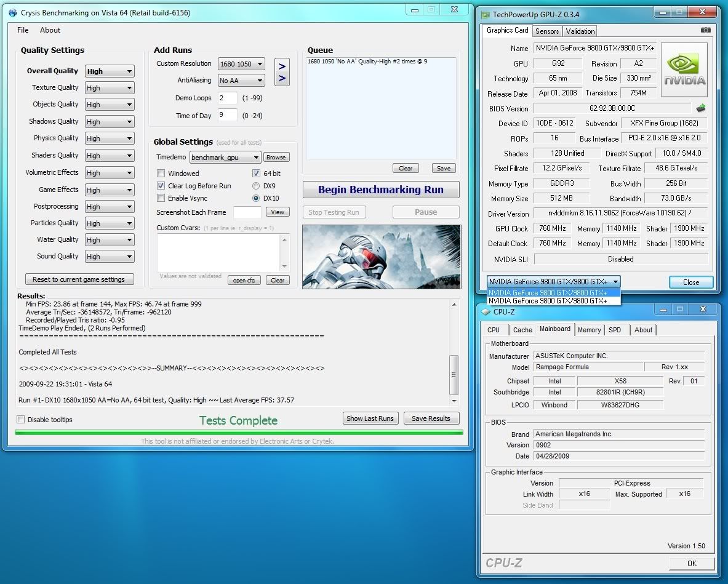The height and width of the screenshot is (584, 728).
Task: Click the queued '1680 1050 No AA' entry
Action: 367,62
